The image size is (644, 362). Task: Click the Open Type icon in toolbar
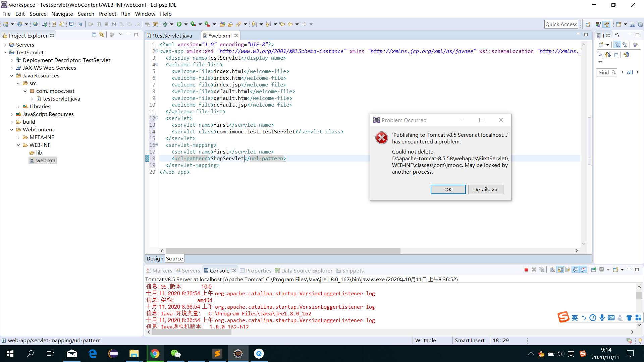(x=222, y=24)
